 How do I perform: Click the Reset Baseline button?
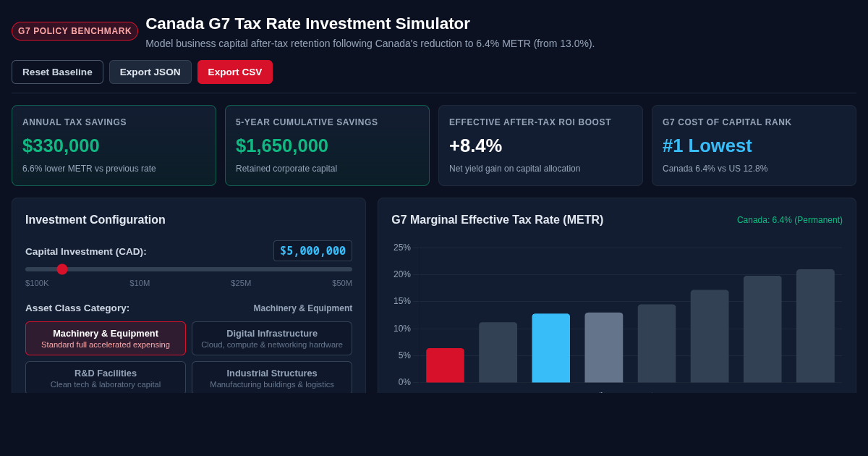[57, 72]
